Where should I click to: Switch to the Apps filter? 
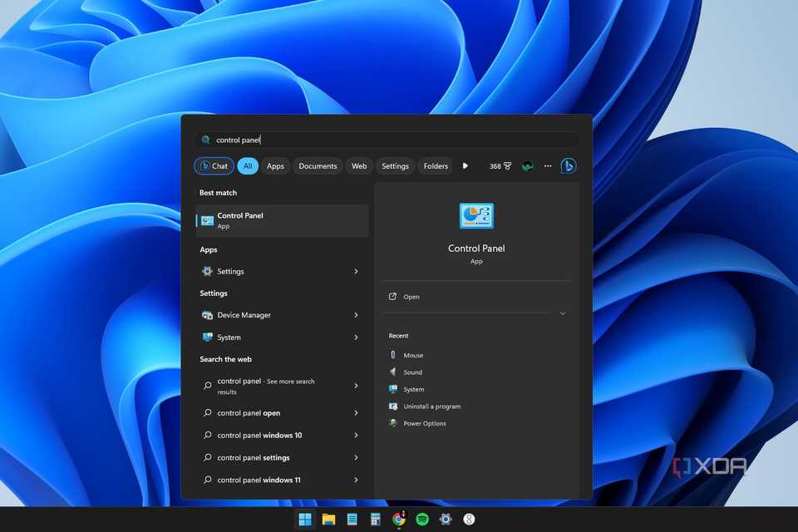(x=275, y=166)
